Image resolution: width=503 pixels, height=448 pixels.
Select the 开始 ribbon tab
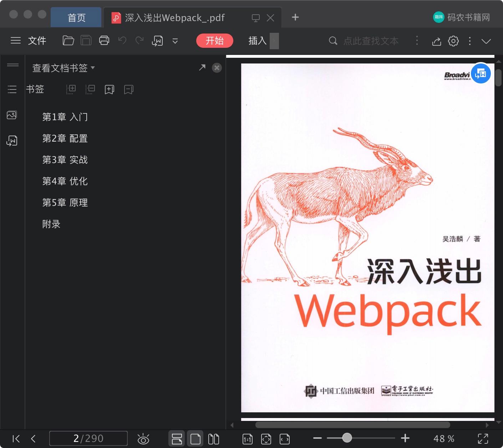[x=215, y=41]
